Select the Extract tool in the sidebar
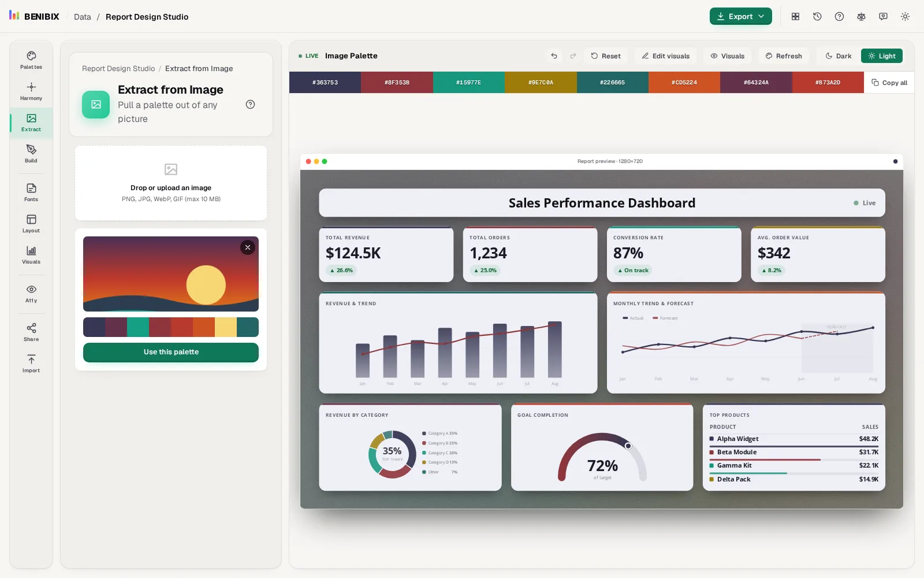This screenshot has height=578, width=924. [31, 123]
